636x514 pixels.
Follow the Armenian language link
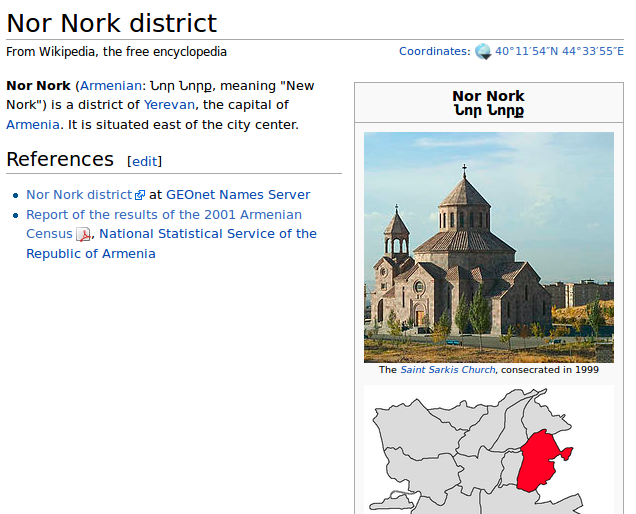[x=110, y=86]
